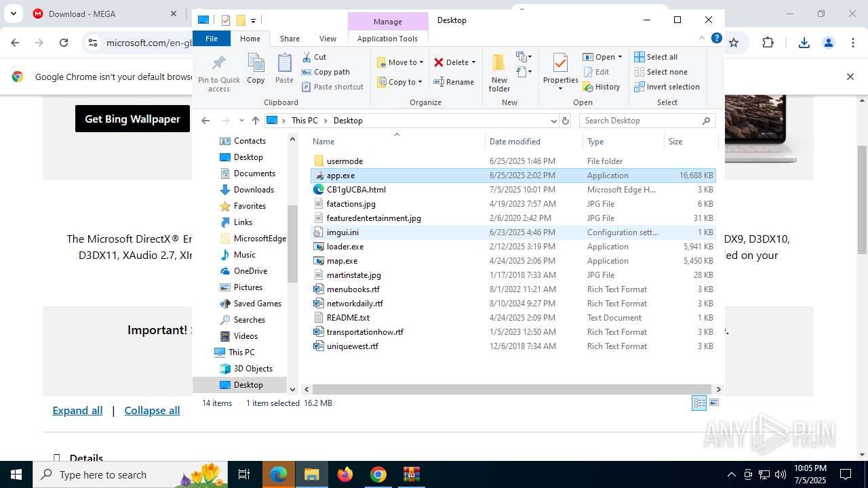868x488 pixels.
Task: Sort files by Date modified column
Action: [x=534, y=142]
